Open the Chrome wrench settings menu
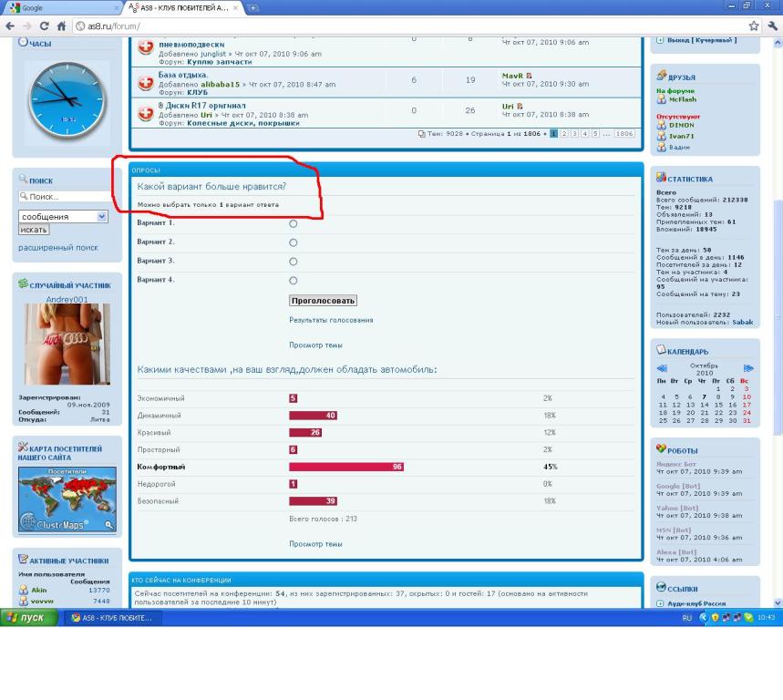Viewport: 783px width, 700px height. click(773, 26)
